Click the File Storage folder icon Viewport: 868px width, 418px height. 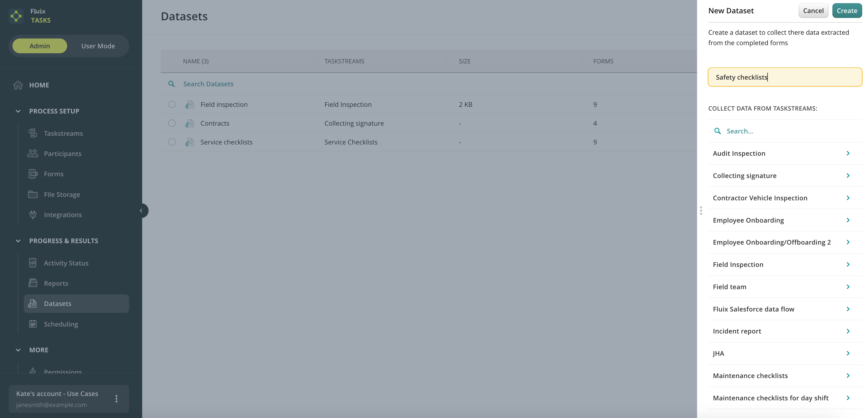pos(33,194)
